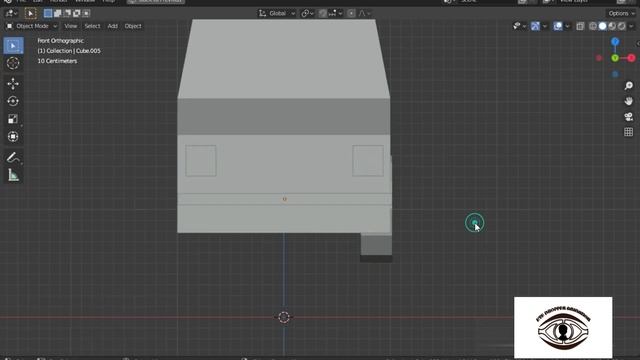This screenshot has width=640, height=360.
Task: Switch to rendered viewport shading
Action: (x=621, y=26)
